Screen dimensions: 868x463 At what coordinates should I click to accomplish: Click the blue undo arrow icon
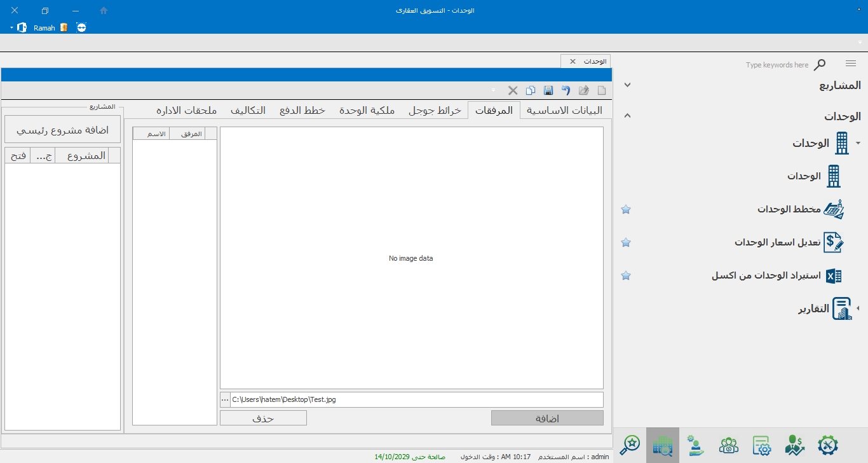tap(566, 91)
